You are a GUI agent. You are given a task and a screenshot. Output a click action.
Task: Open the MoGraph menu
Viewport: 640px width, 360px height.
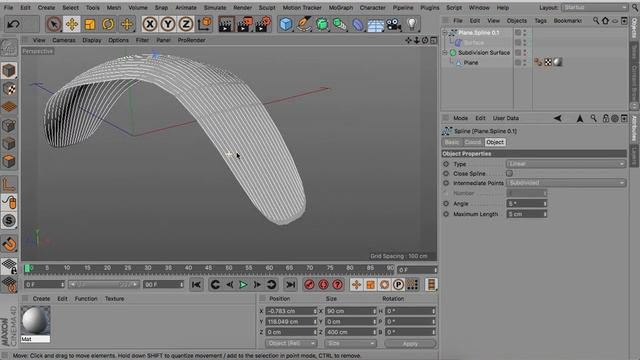pos(340,8)
